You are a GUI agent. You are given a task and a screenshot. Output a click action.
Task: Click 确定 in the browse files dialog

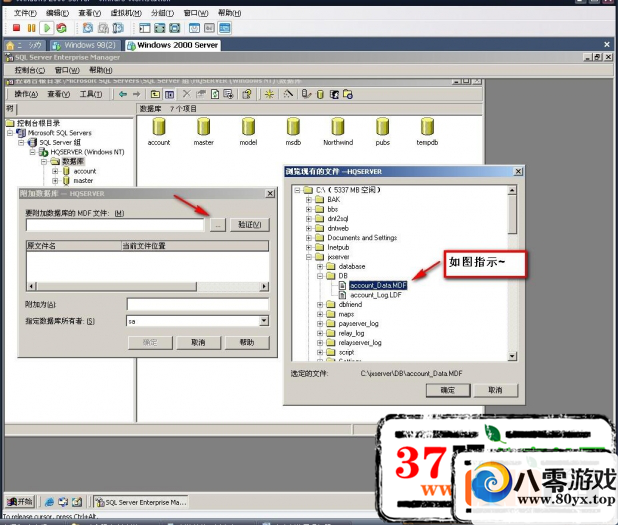(x=448, y=390)
